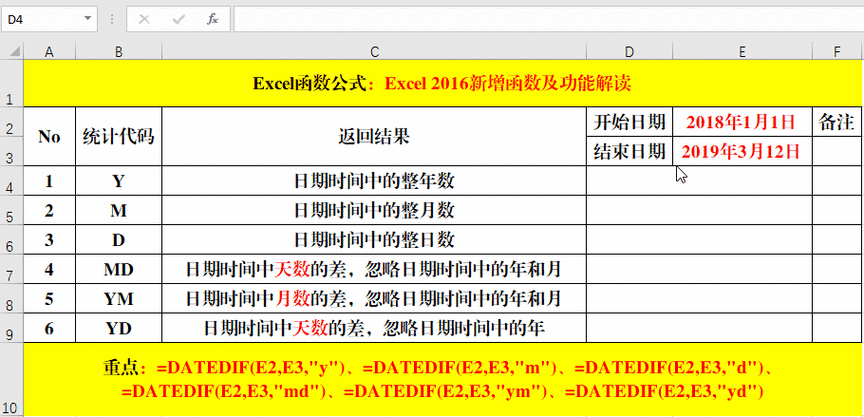864x417 pixels.
Task: Select the code cell "Y"
Action: tap(118, 181)
